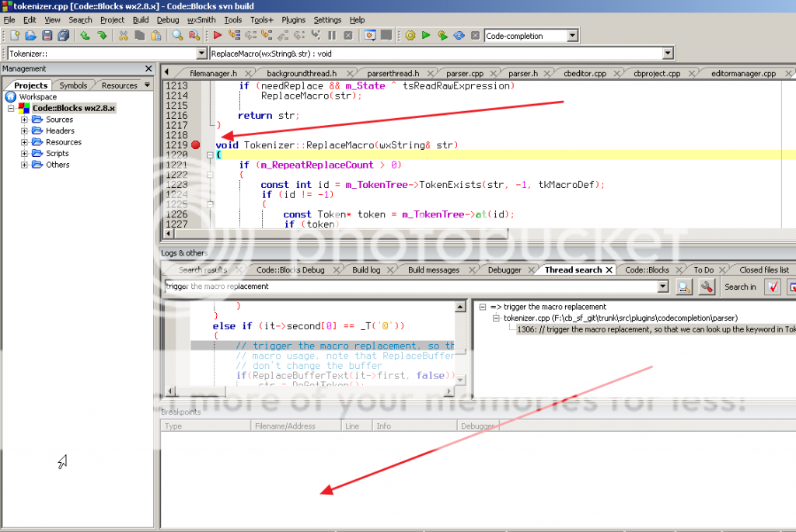Expand the Headers folder
796x532 pixels.
click(24, 130)
